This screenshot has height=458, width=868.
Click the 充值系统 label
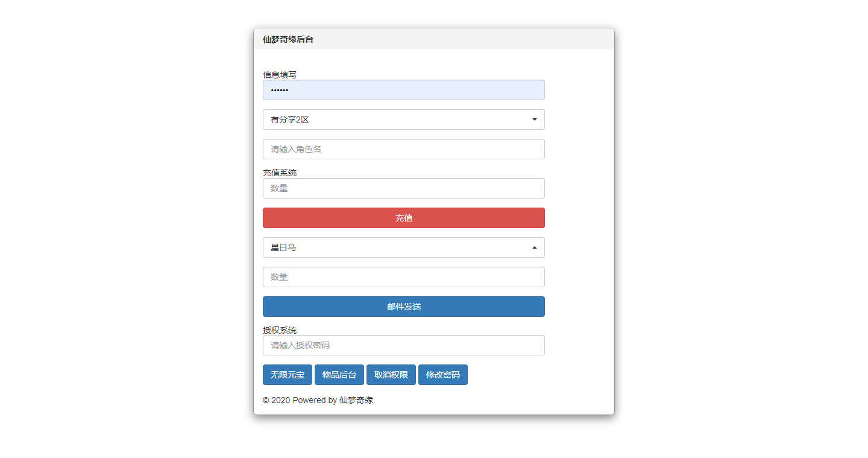[x=280, y=173]
